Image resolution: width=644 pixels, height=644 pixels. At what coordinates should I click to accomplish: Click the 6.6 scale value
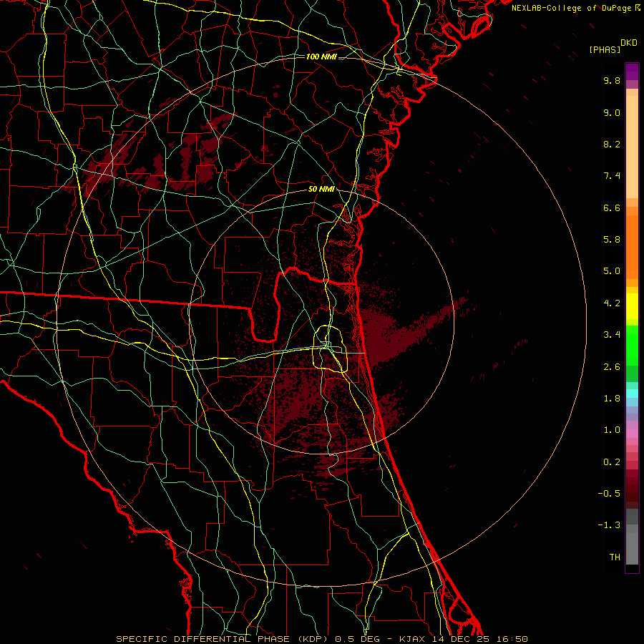point(612,208)
